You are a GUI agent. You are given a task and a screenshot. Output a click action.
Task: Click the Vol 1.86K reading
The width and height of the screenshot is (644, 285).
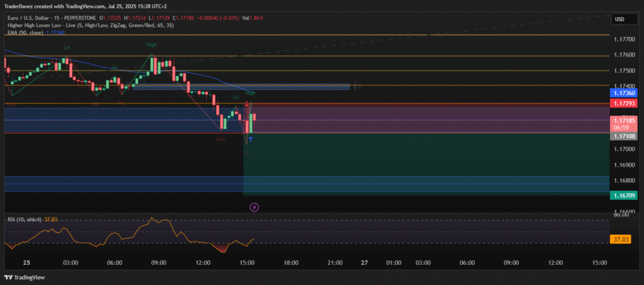(x=253, y=18)
